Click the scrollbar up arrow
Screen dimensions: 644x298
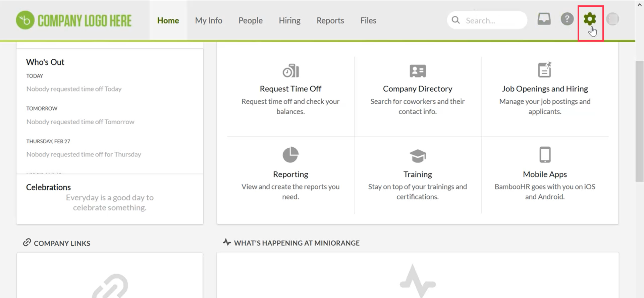[640, 5]
